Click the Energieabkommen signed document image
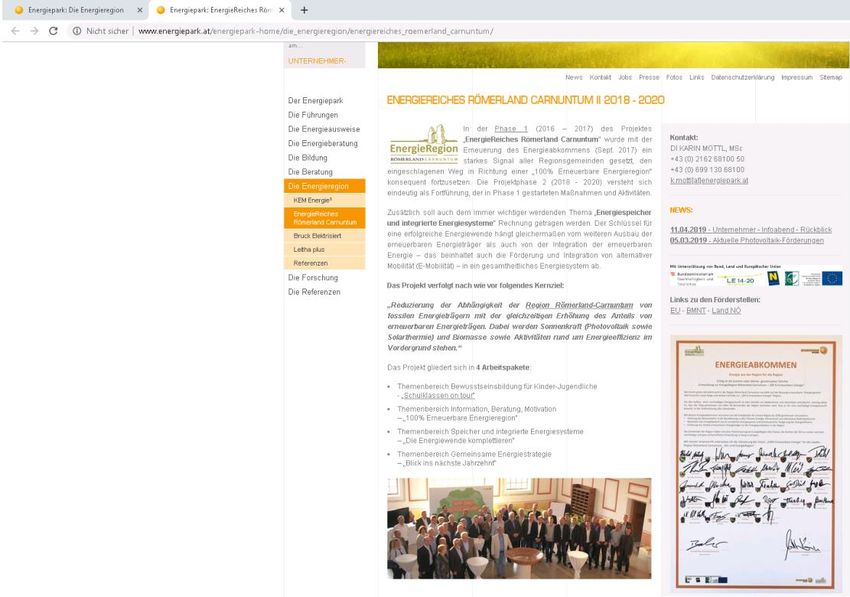The width and height of the screenshot is (850, 597). point(757,461)
